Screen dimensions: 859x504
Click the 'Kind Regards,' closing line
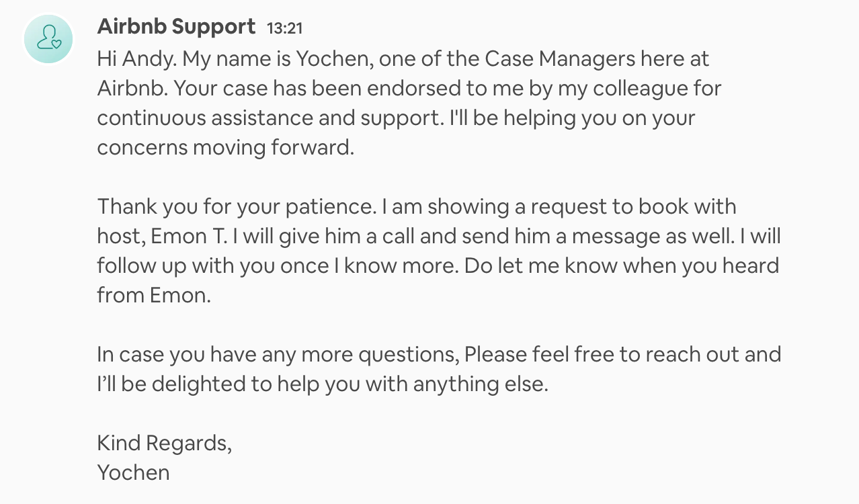pyautogui.click(x=165, y=444)
